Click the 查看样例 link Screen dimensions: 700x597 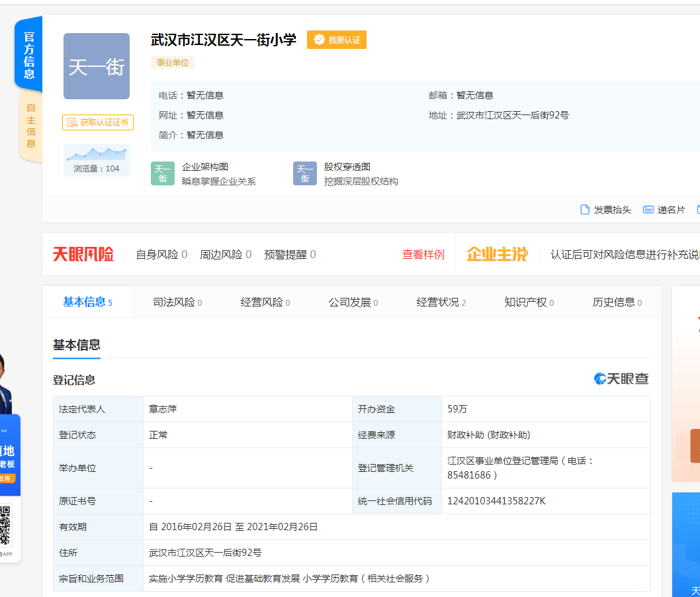(x=423, y=255)
